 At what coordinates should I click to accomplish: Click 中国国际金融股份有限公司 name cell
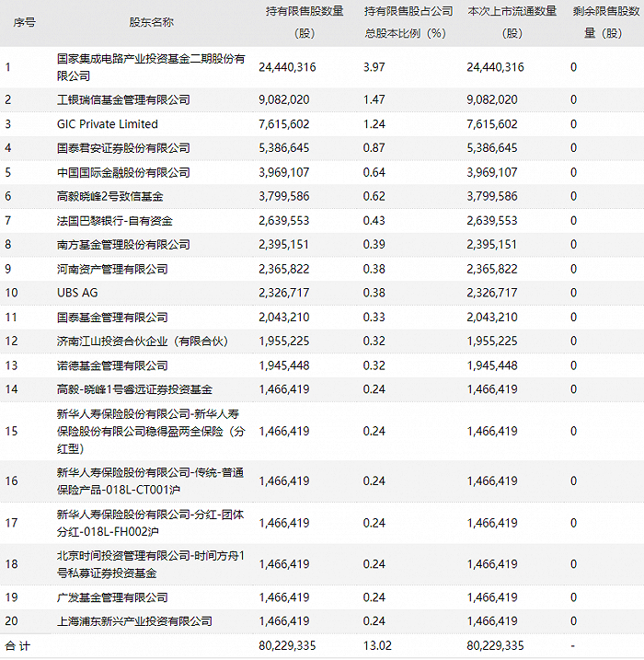[x=123, y=172]
